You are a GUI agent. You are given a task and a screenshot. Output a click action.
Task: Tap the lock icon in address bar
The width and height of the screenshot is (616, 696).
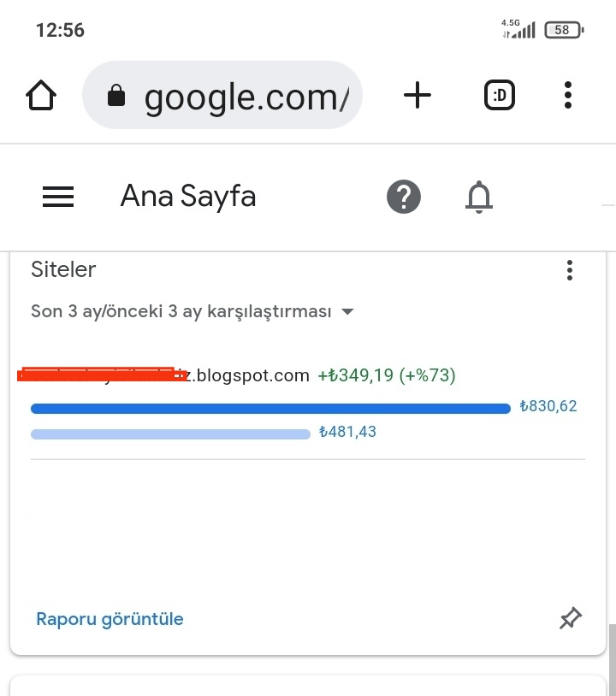click(116, 95)
